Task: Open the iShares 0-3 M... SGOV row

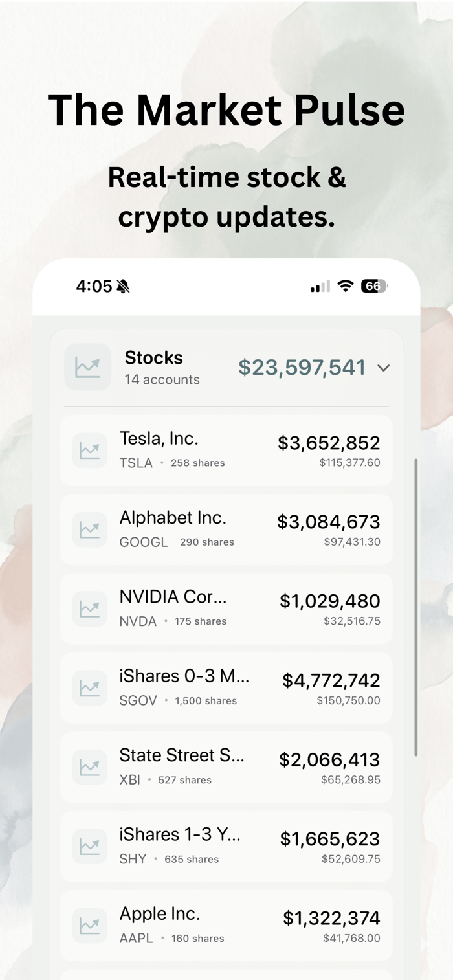Action: click(226, 688)
